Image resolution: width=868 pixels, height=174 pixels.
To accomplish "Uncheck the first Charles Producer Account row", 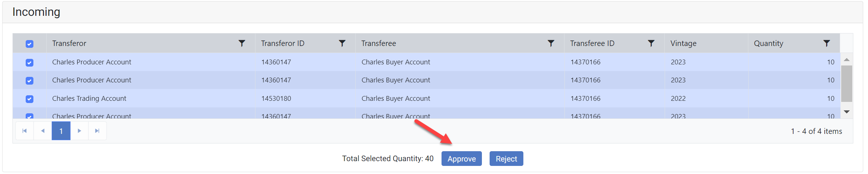I will click(x=30, y=63).
